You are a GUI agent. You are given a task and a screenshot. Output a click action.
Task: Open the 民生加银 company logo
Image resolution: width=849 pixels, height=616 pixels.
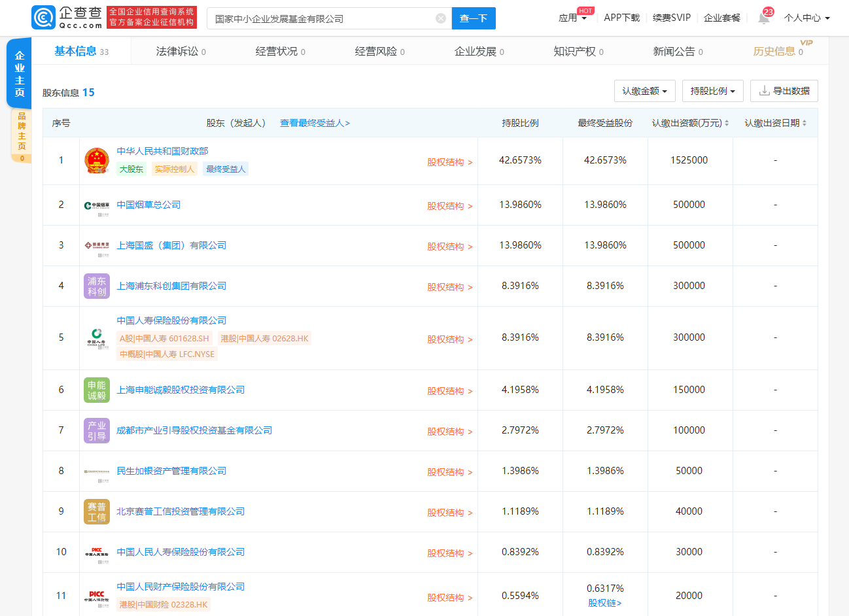tap(97, 471)
